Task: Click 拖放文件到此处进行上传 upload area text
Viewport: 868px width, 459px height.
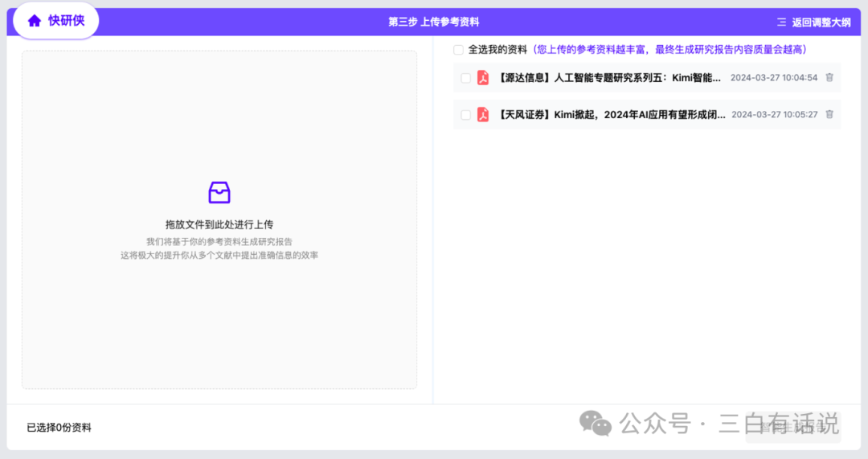Action: (x=219, y=224)
